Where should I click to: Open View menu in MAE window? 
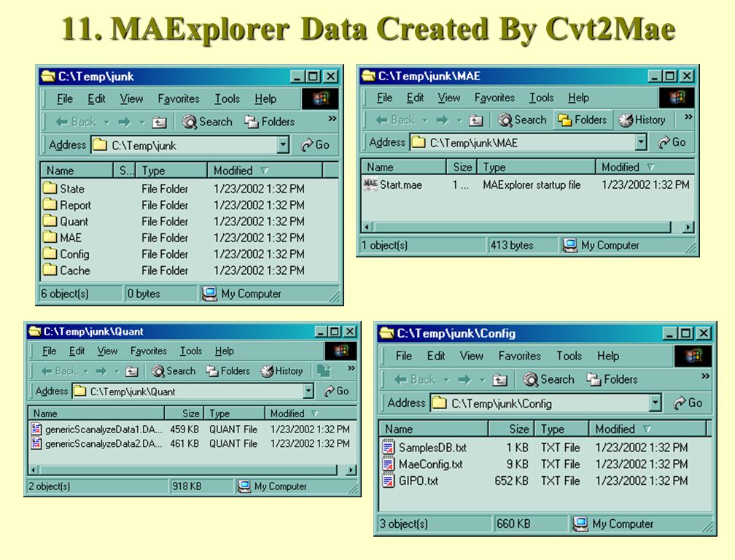(x=448, y=98)
